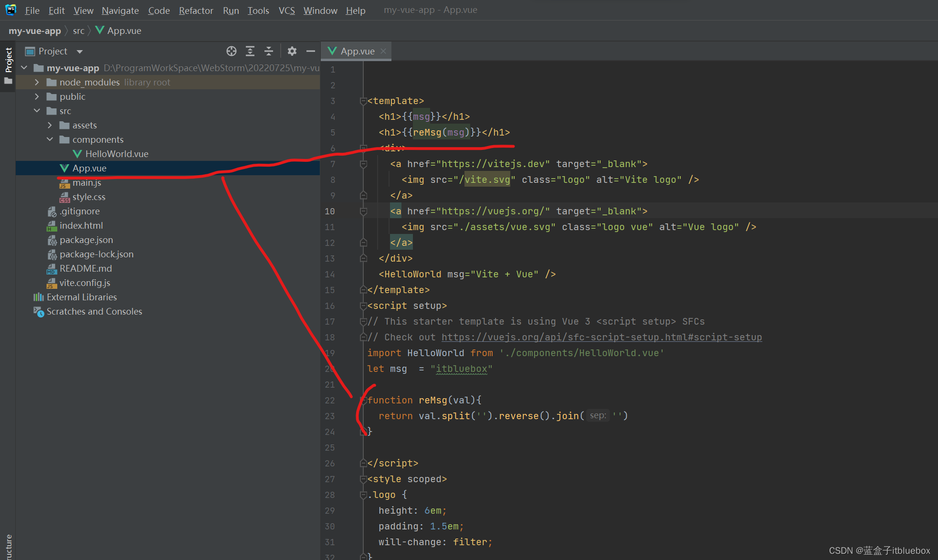This screenshot has height=560, width=938.
Task: Click the Vue icon of HelloWorld.vue
Action: coord(77,154)
